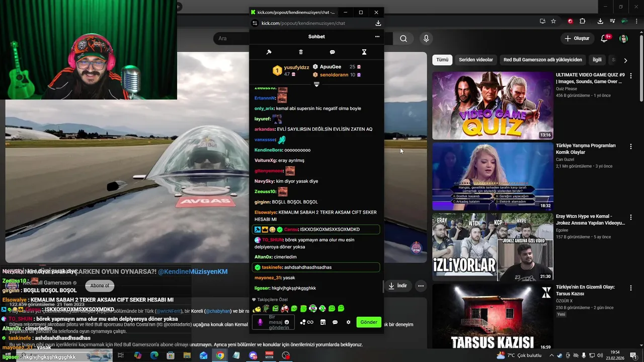Open the shop storefront icon in chat
Viewport: 644px width, 362px height.
(x=323, y=322)
